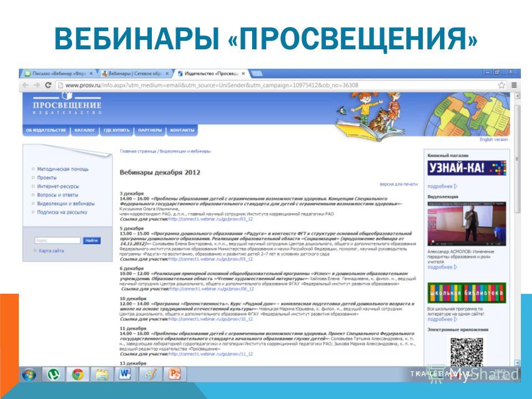Screen dimensions: 532x399
Task: Reload the page with the refresh icon
Action: pos(48,85)
